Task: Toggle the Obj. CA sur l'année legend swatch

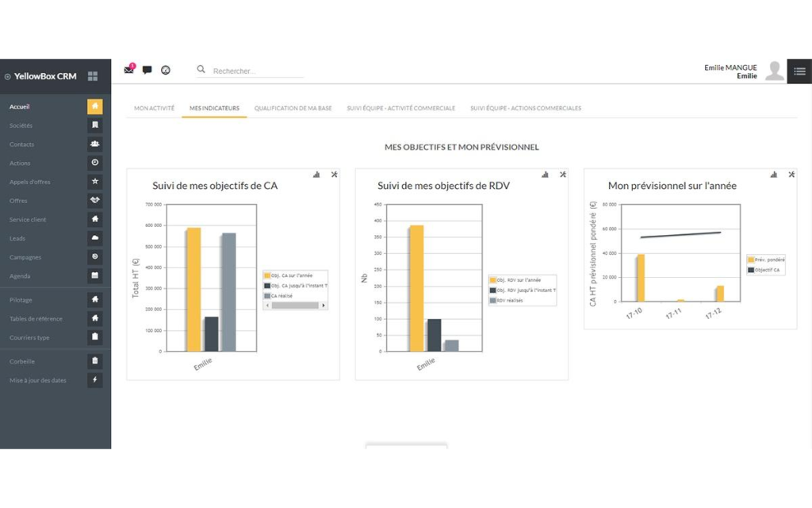Action: point(267,275)
